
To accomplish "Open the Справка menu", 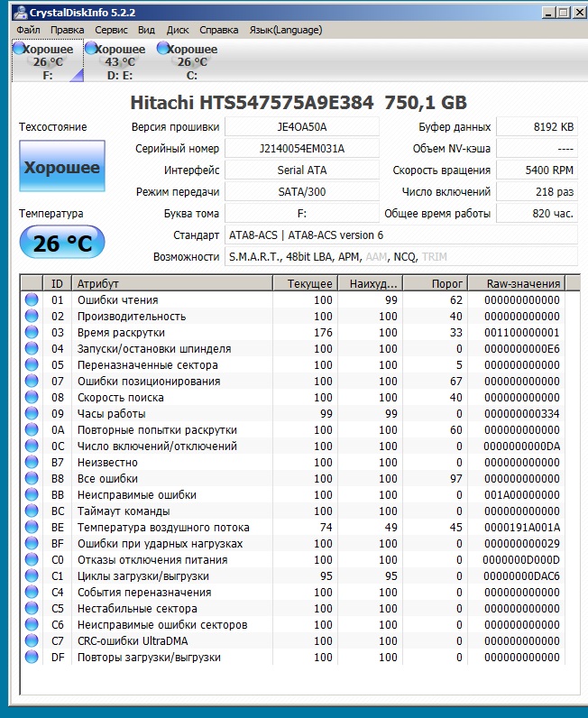I will click(219, 30).
